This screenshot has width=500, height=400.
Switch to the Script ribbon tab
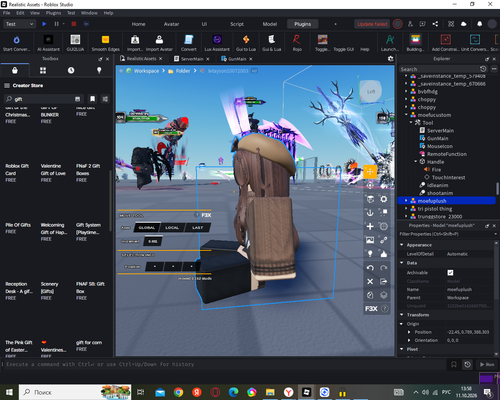[x=237, y=24]
